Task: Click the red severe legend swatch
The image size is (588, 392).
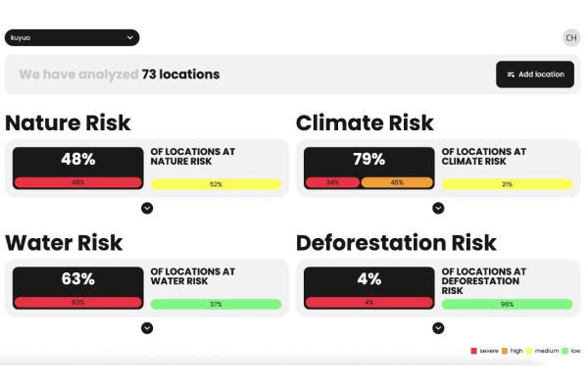Action: pyautogui.click(x=474, y=351)
